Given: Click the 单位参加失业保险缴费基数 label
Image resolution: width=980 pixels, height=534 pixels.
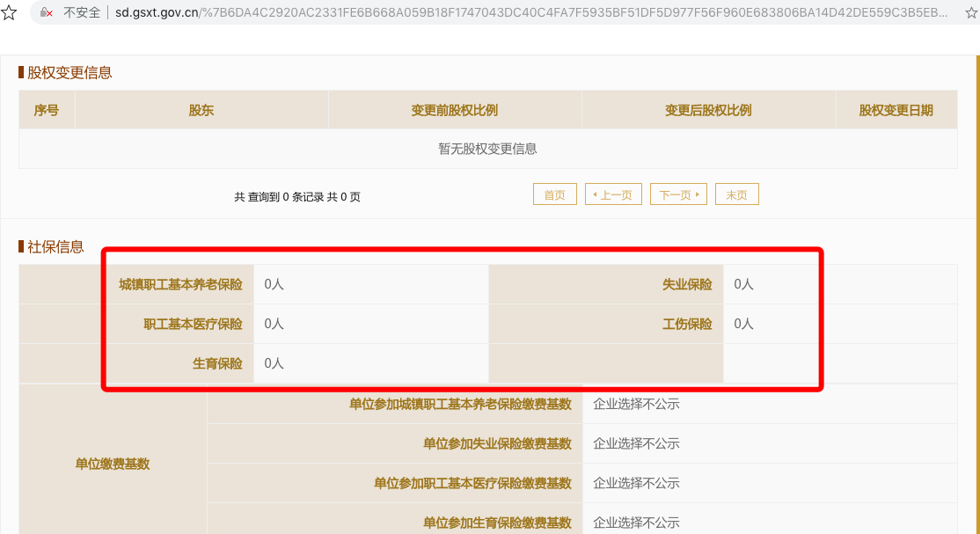Looking at the screenshot, I should pyautogui.click(x=497, y=443).
